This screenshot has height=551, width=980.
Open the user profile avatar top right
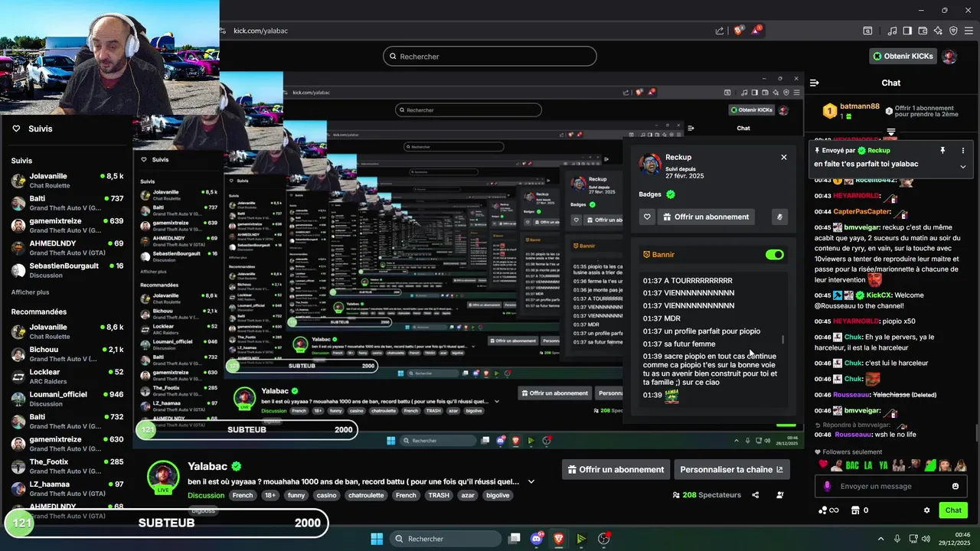tap(949, 57)
